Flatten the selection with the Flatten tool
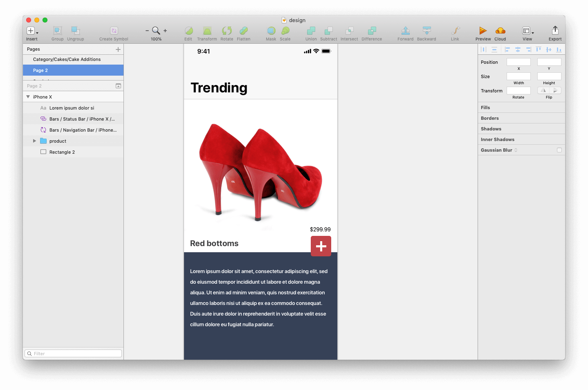Image resolution: width=588 pixels, height=390 pixels. (x=244, y=31)
